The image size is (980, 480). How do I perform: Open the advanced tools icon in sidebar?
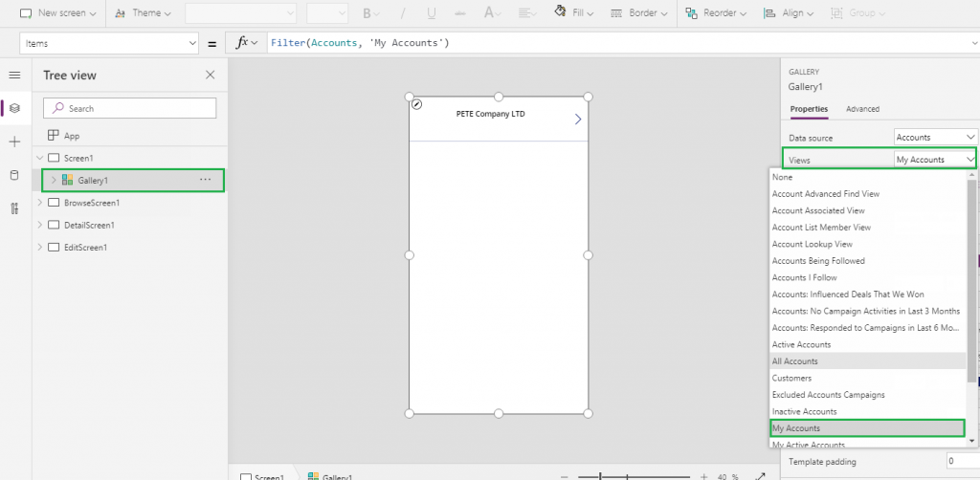click(14, 208)
